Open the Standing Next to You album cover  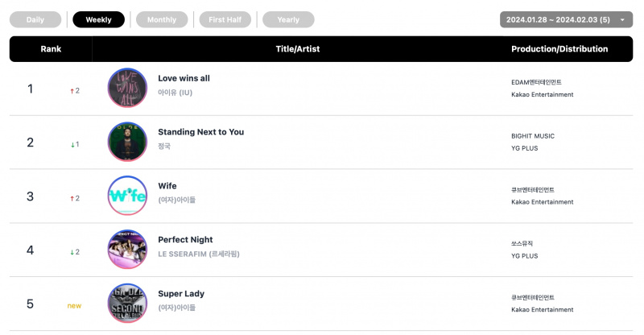click(x=127, y=142)
